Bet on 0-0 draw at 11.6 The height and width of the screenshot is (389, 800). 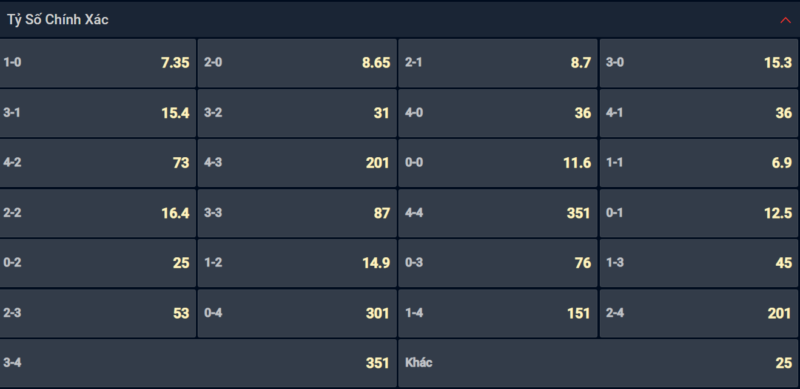pyautogui.click(x=497, y=163)
